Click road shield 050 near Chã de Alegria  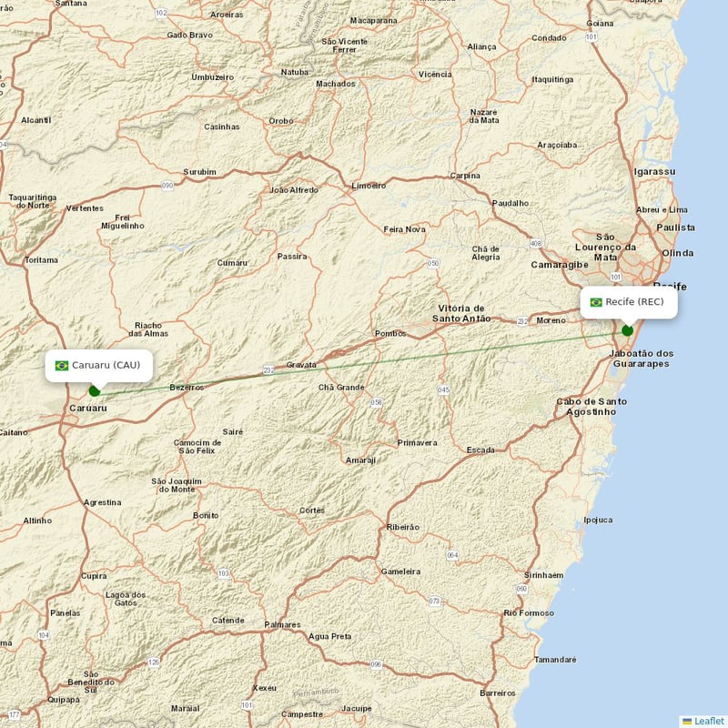pyautogui.click(x=433, y=263)
